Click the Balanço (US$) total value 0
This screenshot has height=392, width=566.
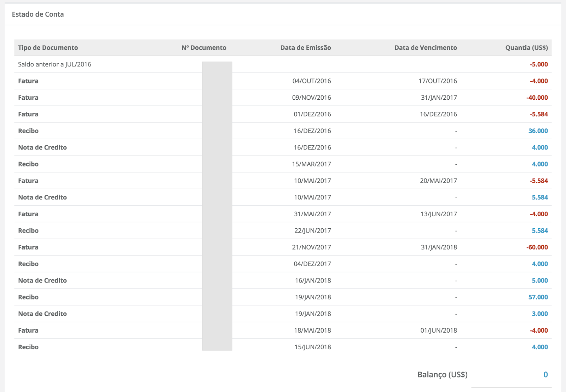tap(545, 375)
